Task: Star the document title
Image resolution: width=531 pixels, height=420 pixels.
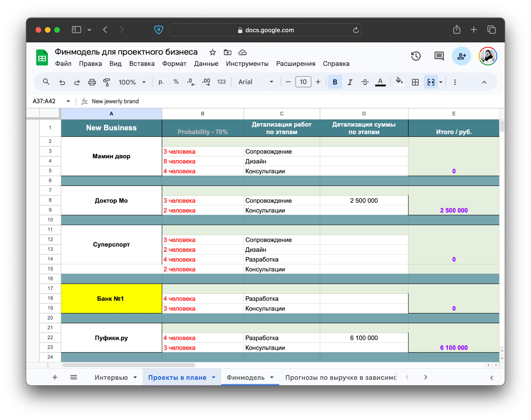Action: tap(213, 52)
